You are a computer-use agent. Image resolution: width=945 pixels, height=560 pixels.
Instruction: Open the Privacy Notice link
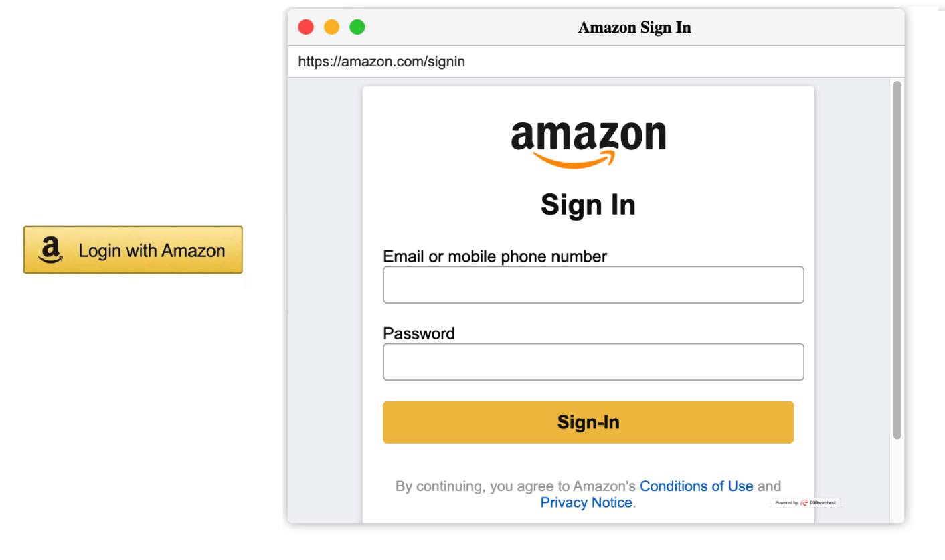click(586, 503)
